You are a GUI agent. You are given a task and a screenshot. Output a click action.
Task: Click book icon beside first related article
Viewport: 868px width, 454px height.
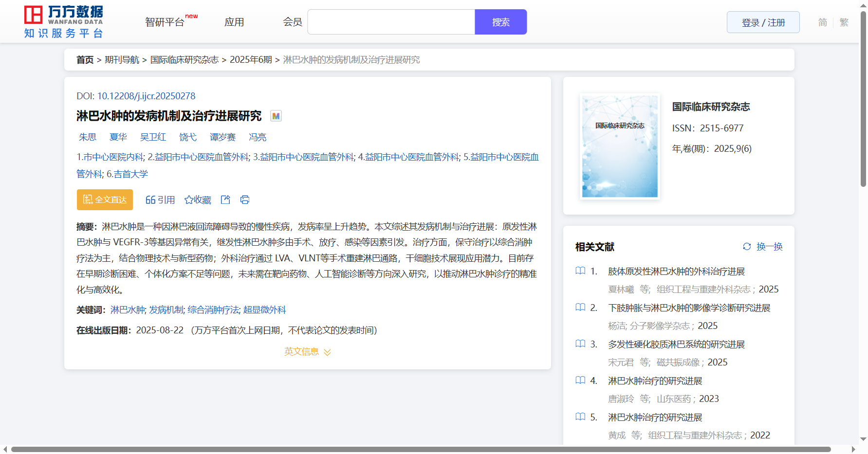[580, 271]
